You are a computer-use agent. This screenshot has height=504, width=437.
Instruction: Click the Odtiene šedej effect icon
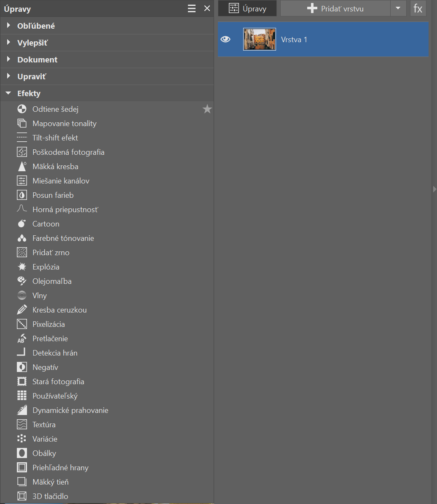[x=22, y=109]
